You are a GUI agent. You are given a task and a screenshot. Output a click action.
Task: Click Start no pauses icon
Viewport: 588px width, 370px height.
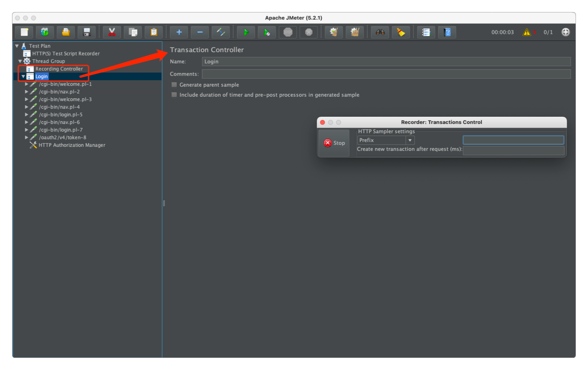pos(267,32)
